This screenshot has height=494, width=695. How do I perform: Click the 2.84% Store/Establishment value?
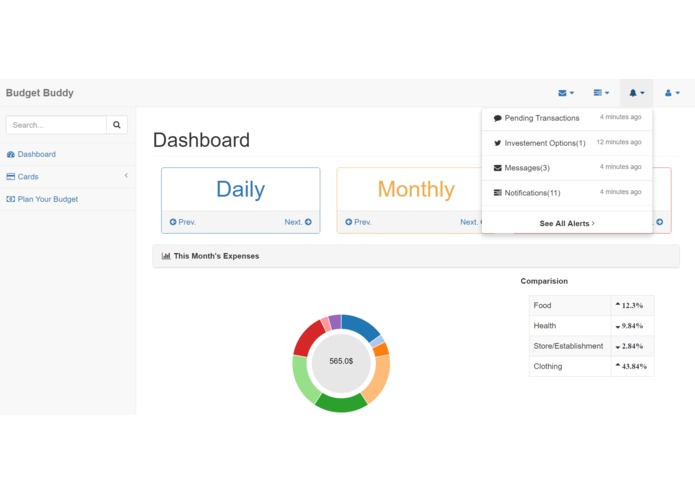coord(632,346)
